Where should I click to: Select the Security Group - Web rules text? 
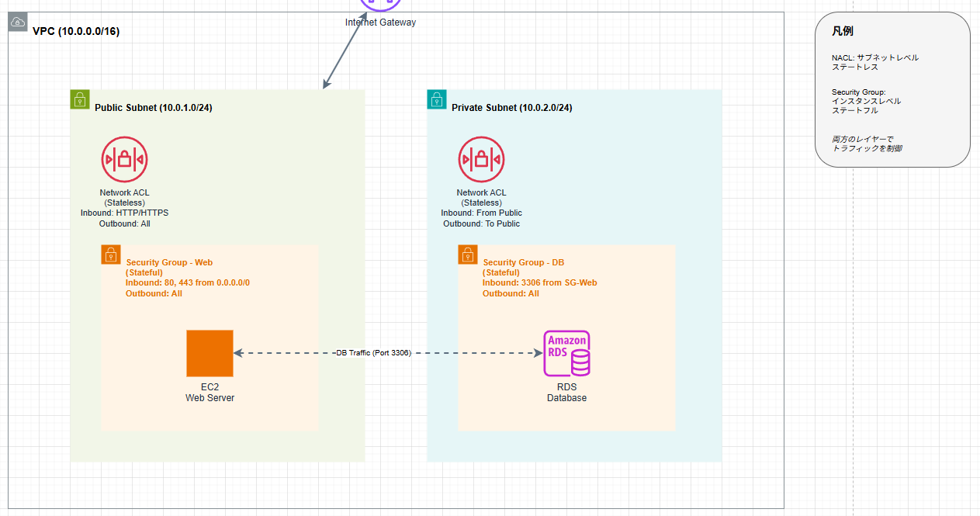coord(188,279)
